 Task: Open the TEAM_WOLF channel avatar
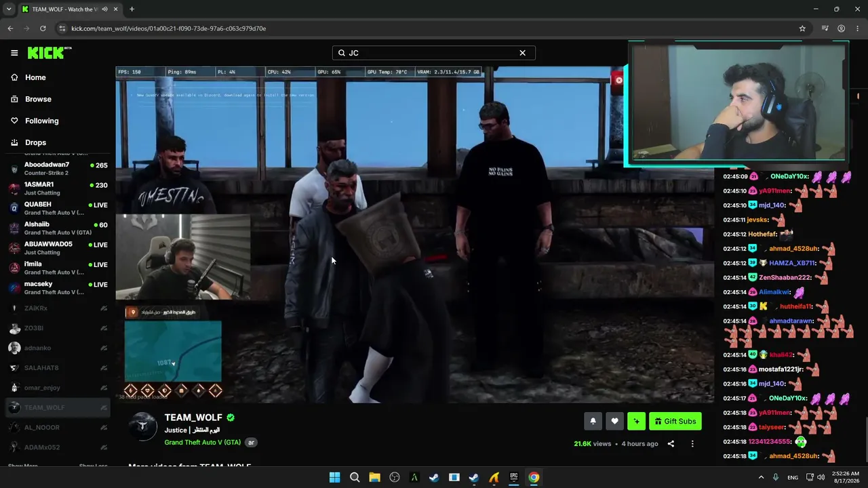pos(143,426)
